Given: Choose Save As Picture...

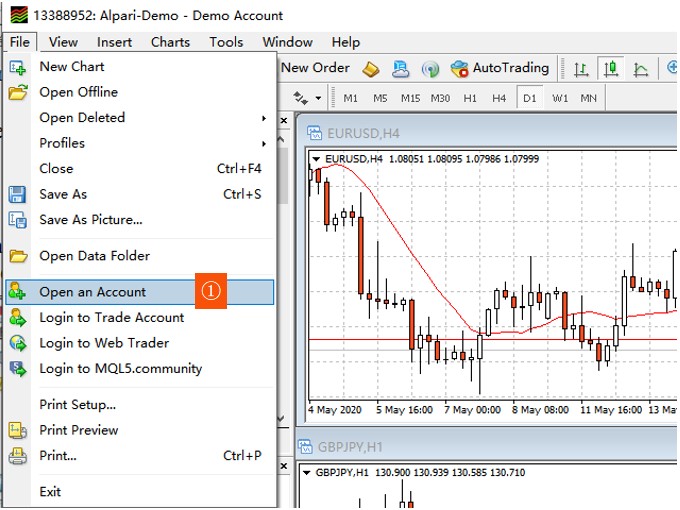Looking at the screenshot, I should pos(140,220).
